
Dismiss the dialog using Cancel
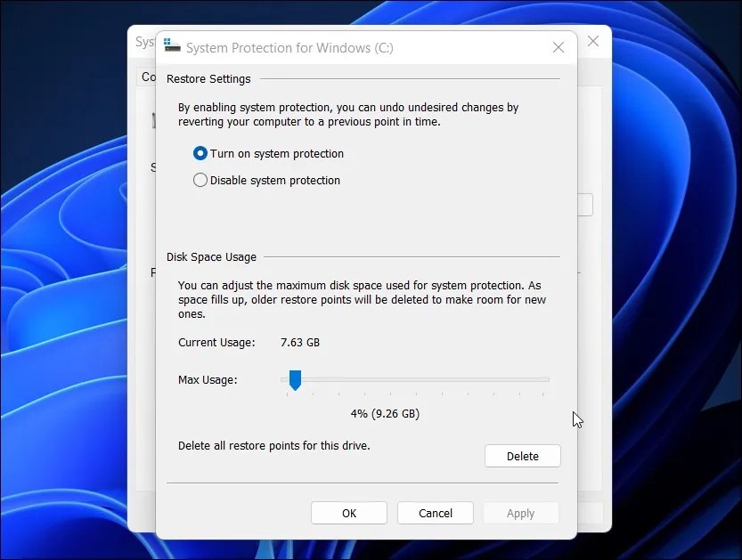pyautogui.click(x=435, y=513)
